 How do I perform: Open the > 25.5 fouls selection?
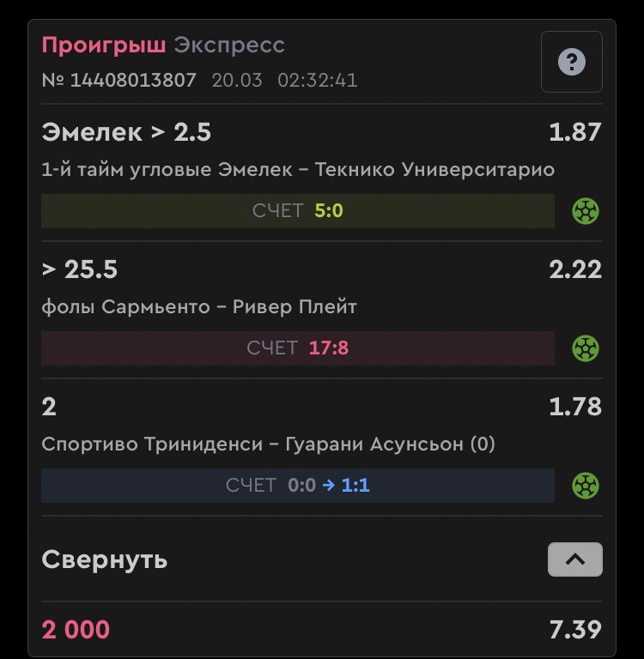pyautogui.click(x=80, y=269)
